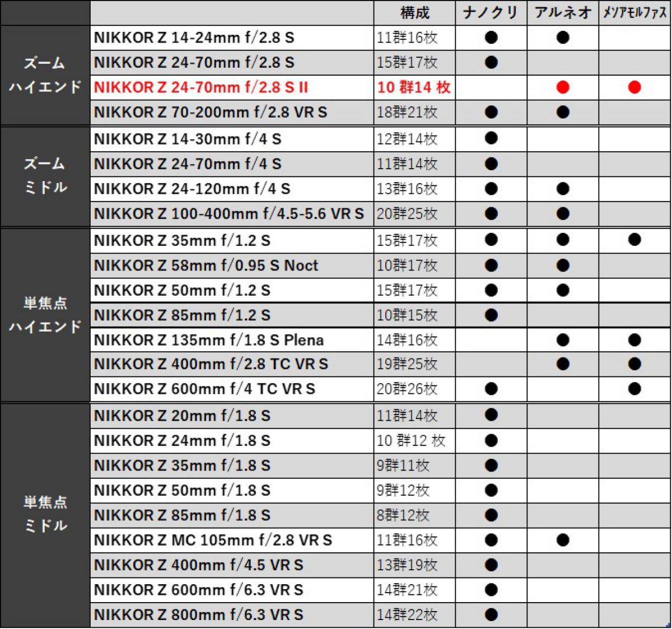Click the NIKKOR Z 70-200mm f/2.8 VR S cell
The height and width of the screenshot is (629, 672).
(232, 112)
